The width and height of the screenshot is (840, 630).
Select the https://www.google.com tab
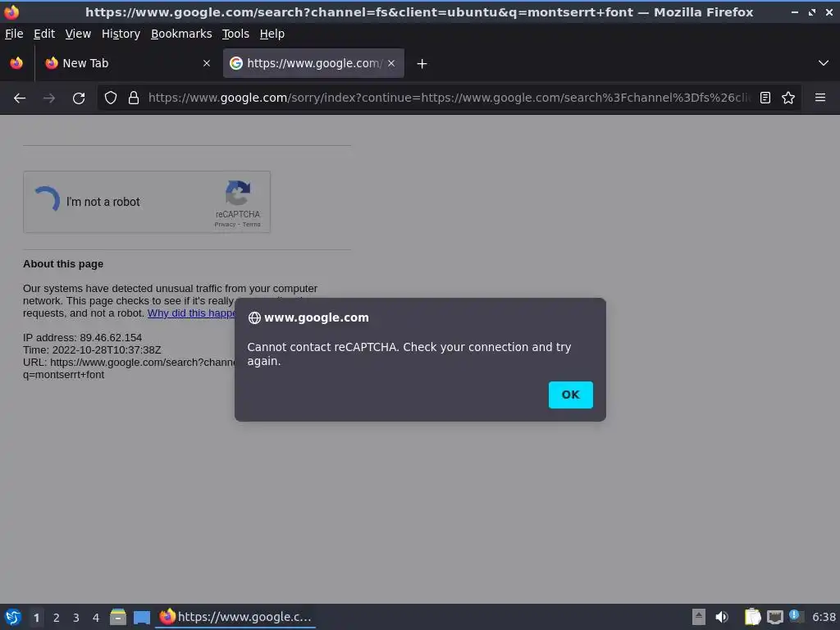(x=313, y=63)
